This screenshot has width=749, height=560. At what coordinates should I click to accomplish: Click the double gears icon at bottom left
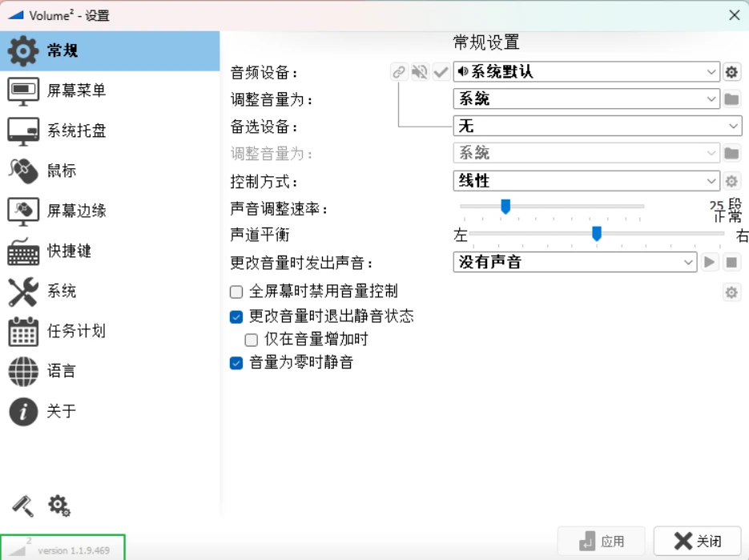[58, 506]
